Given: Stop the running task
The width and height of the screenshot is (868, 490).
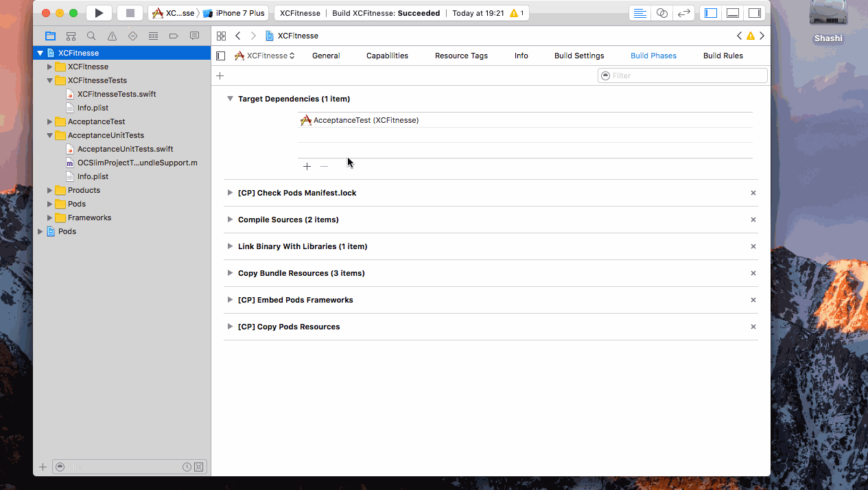Looking at the screenshot, I should [130, 13].
